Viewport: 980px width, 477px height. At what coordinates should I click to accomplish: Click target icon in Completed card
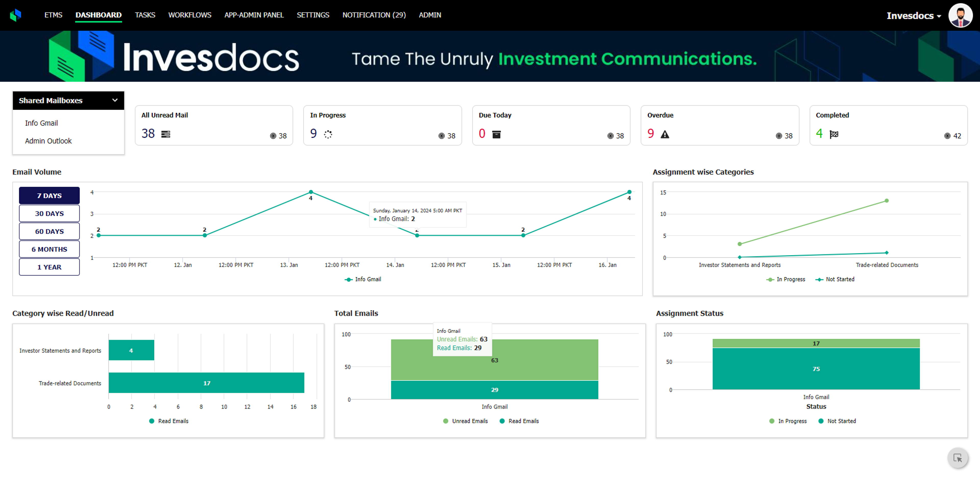click(x=947, y=136)
